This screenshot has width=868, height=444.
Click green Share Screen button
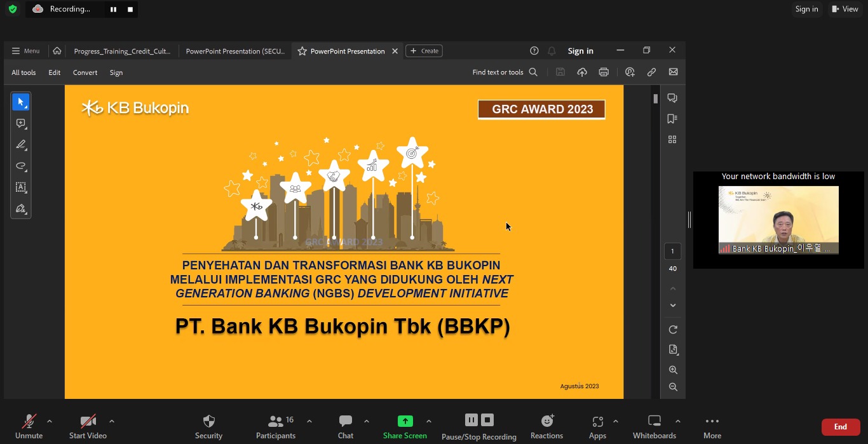[x=405, y=426]
